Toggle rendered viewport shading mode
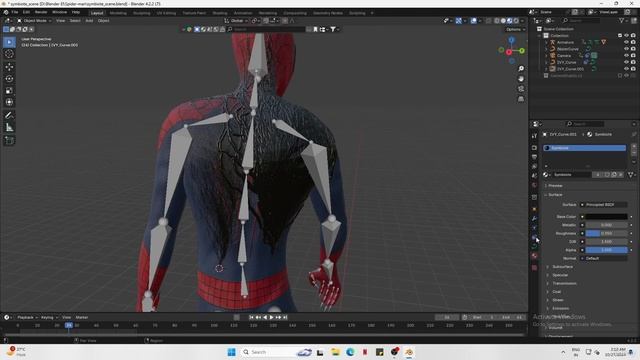This screenshot has width=640, height=360. click(516, 20)
